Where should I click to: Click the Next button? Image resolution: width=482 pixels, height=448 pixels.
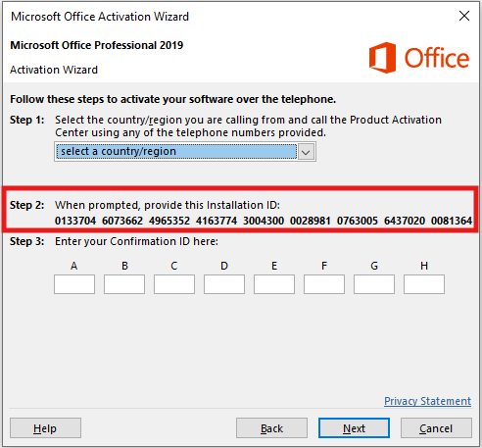354,428
